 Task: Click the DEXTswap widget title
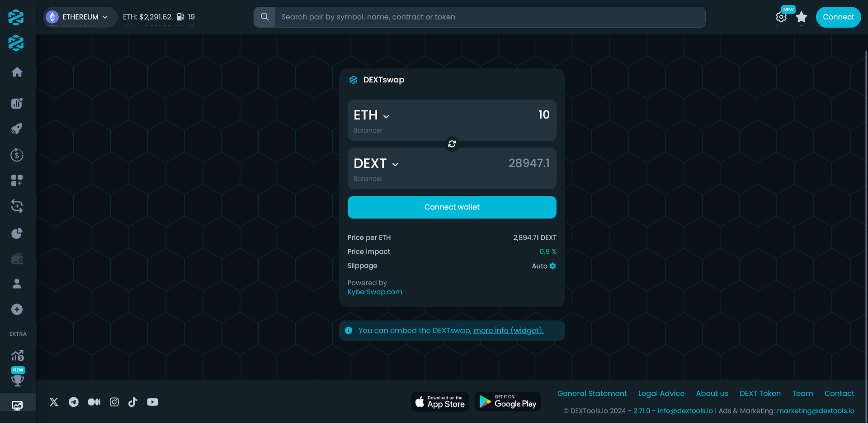[x=383, y=80]
